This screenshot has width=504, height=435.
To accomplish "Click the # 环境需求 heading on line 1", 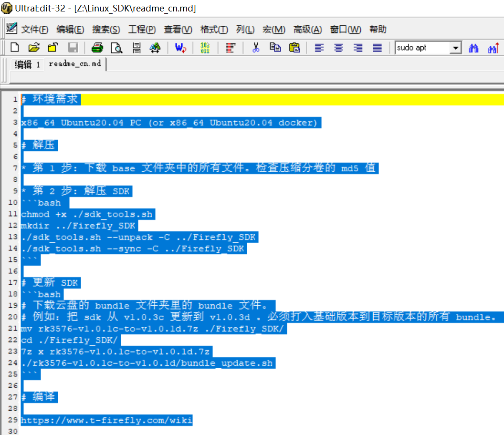I will coord(51,99).
